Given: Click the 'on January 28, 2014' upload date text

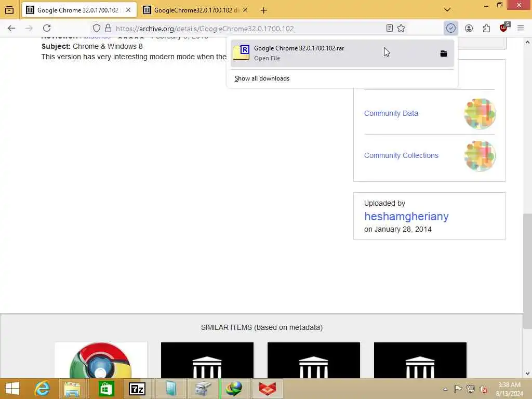Looking at the screenshot, I should click(397, 229).
